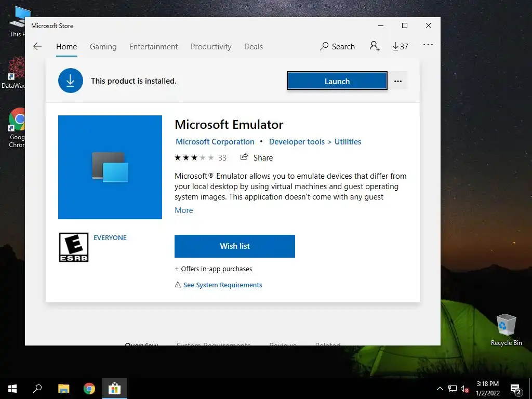
Task: Open the Search box in Microsoft Store
Action: [x=337, y=46]
